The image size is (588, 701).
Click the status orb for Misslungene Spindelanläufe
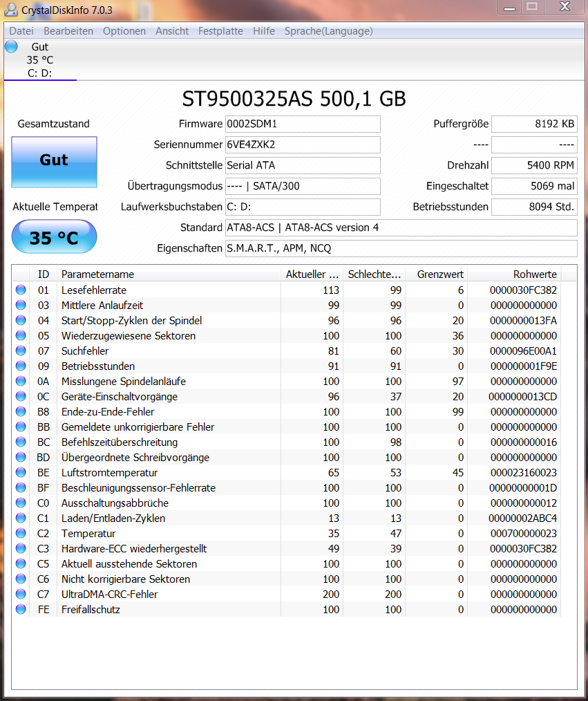point(21,381)
